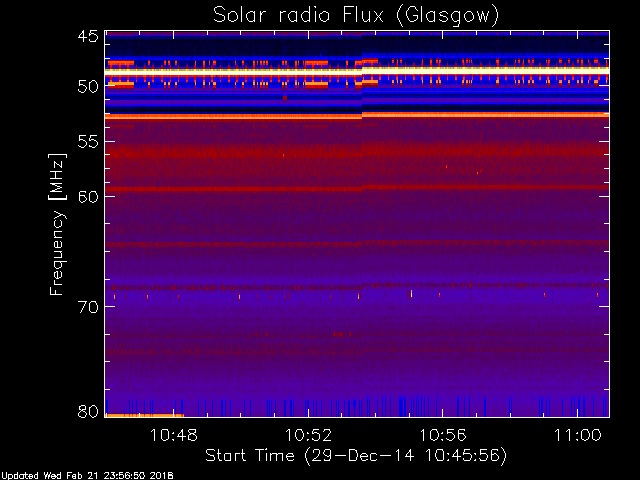Click the orange strip at 80 MHz bottom-left
The image size is (640, 480).
click(x=145, y=416)
